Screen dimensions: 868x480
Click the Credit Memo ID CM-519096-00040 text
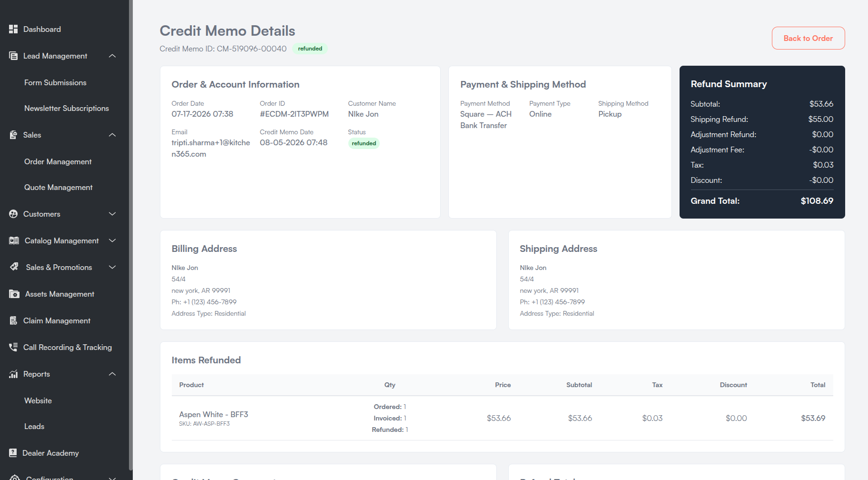click(223, 49)
